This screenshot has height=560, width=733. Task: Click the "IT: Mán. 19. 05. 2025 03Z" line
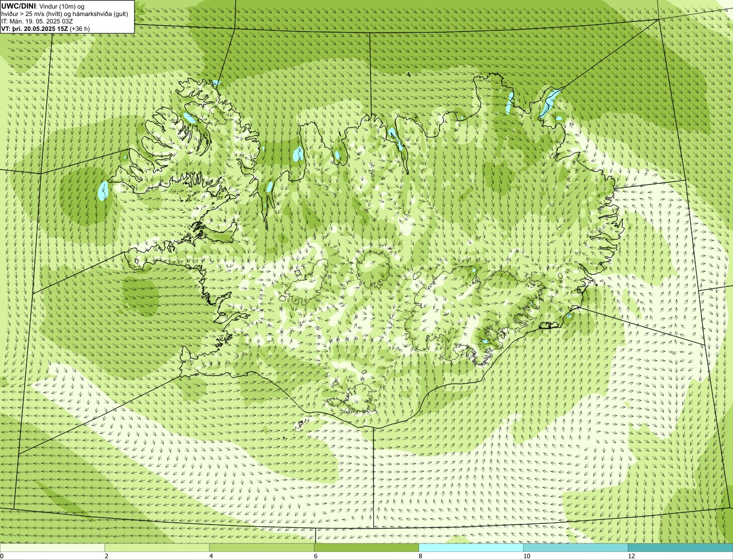tap(37, 21)
